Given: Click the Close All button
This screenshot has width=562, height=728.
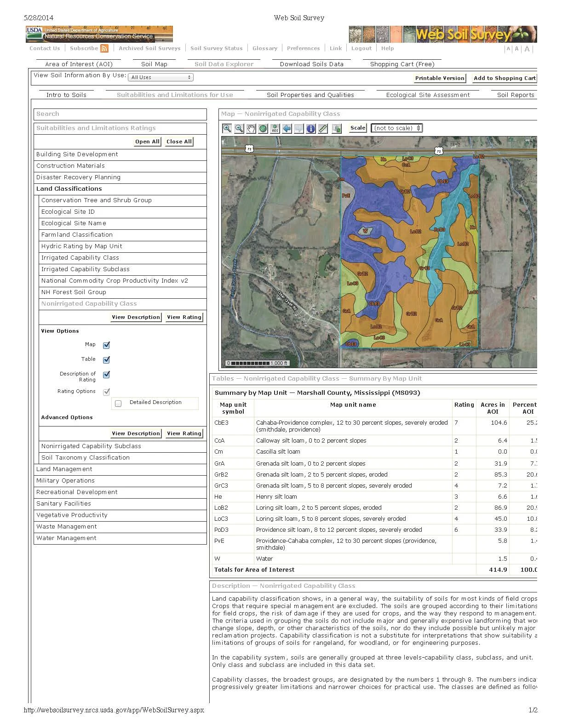Looking at the screenshot, I should (179, 142).
